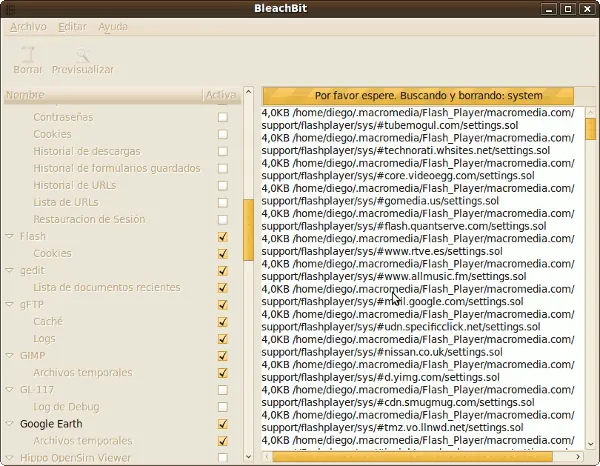Enable Historial de formularios guardados checkbox
The height and width of the screenshot is (466, 600).
tap(223, 168)
